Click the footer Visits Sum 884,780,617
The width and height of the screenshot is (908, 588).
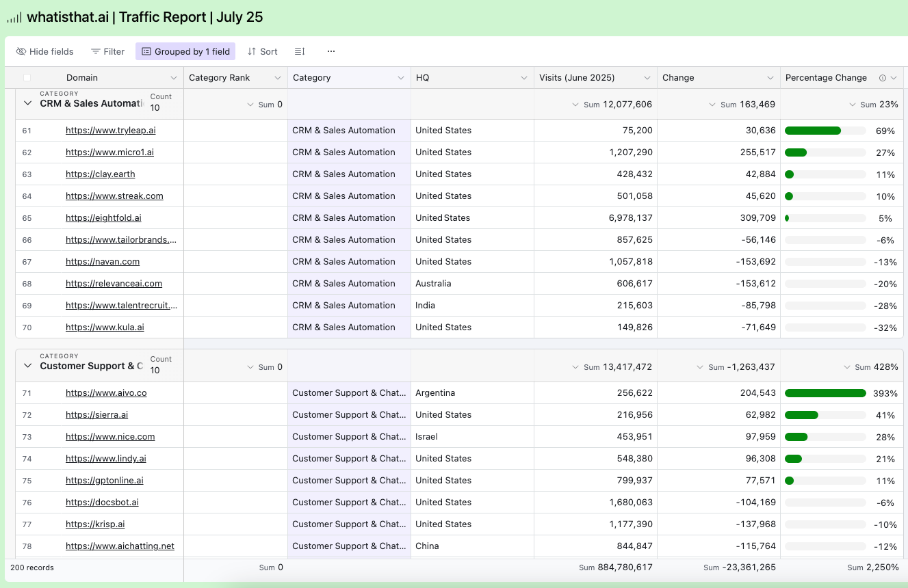tap(615, 567)
